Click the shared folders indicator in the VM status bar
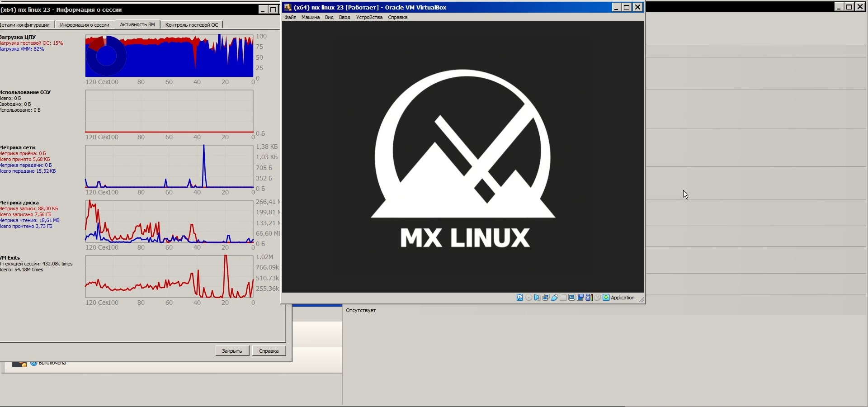The image size is (868, 407). tap(563, 298)
